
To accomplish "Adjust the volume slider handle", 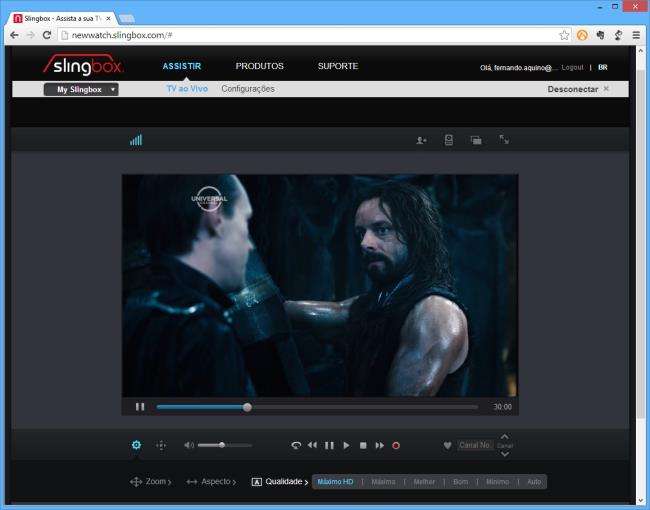I will (222, 445).
